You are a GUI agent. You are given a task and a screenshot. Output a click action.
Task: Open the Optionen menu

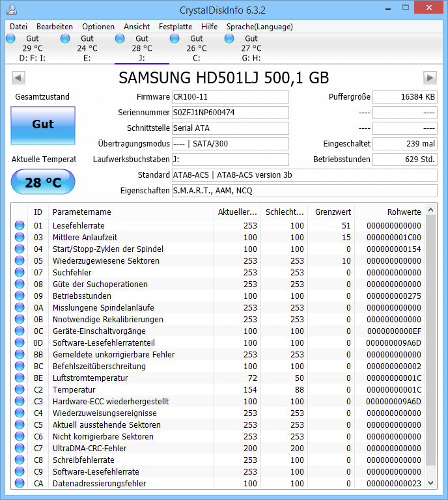coord(98,27)
